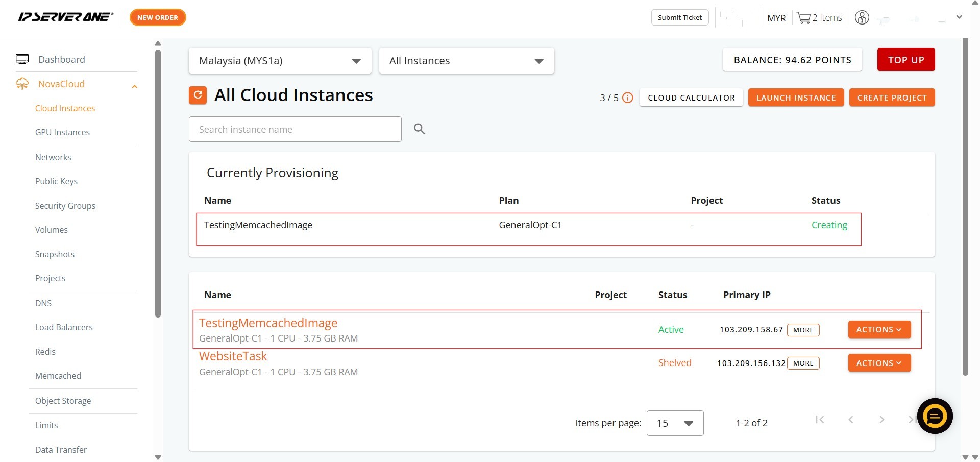Viewport: 980px width, 462px height.
Task: Click the instance limit info icon
Action: (628, 98)
